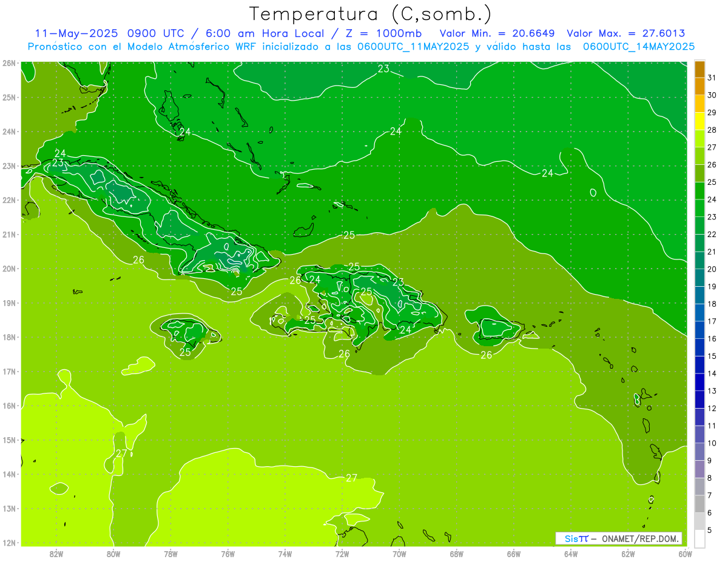The height and width of the screenshot is (562, 728).
Task: Click the '60W' longitude axis label
Action: pyautogui.click(x=686, y=553)
